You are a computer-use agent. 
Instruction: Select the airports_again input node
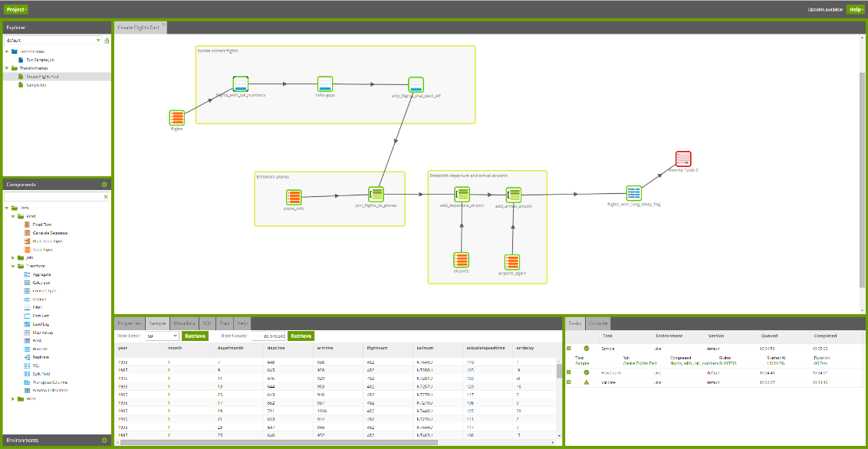pyautogui.click(x=512, y=262)
